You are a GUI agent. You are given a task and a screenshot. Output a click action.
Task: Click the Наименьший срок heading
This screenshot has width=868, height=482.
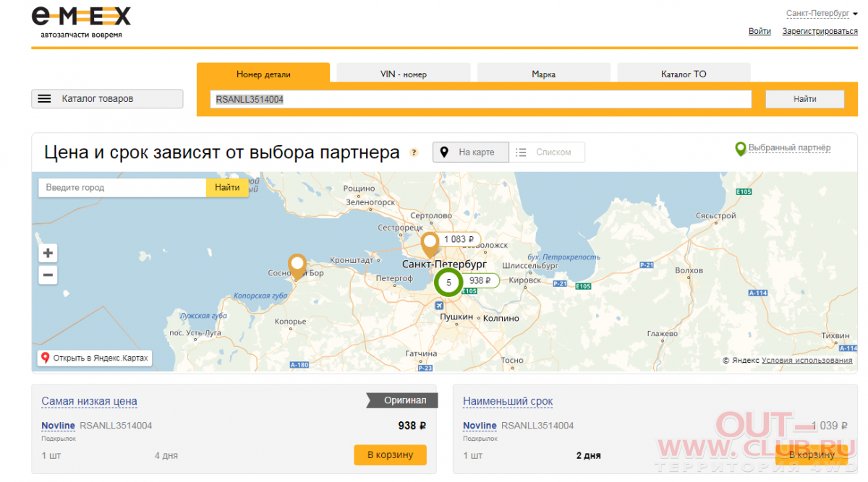508,401
